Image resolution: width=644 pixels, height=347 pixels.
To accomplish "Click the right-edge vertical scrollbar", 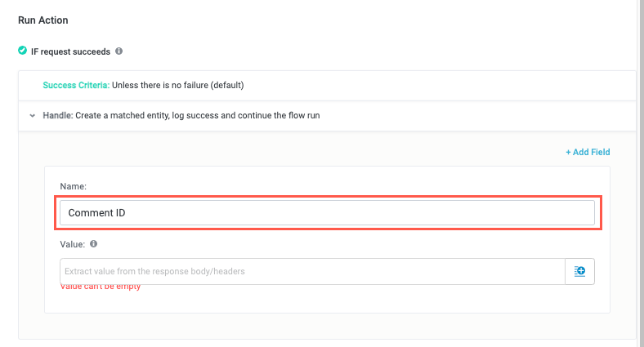I will pos(641,163).
